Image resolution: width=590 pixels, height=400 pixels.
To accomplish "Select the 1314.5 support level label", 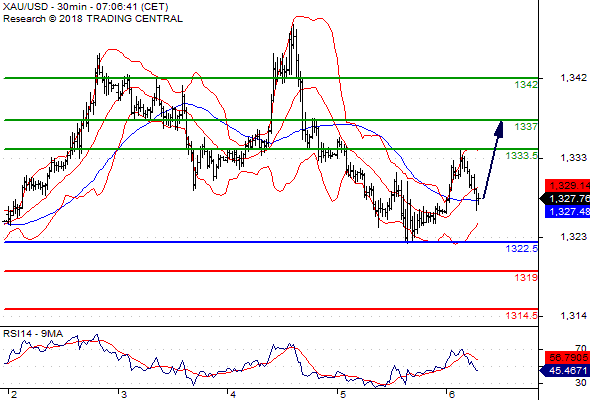I will point(522,315).
